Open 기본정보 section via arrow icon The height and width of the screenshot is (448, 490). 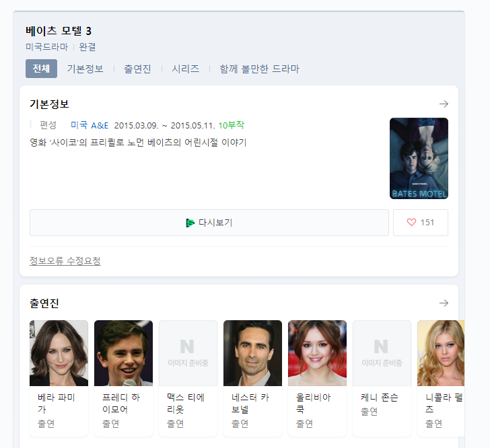pos(444,104)
